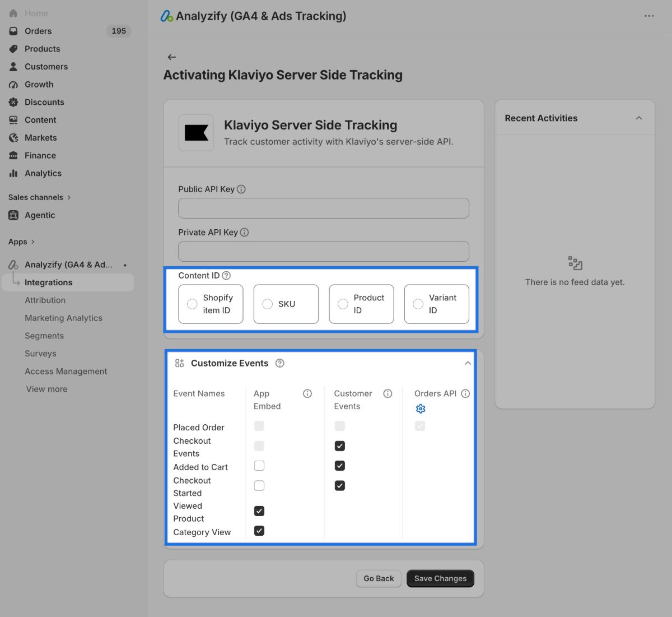The width and height of the screenshot is (672, 617).
Task: Click the Finance bank icon
Action: coord(13,156)
